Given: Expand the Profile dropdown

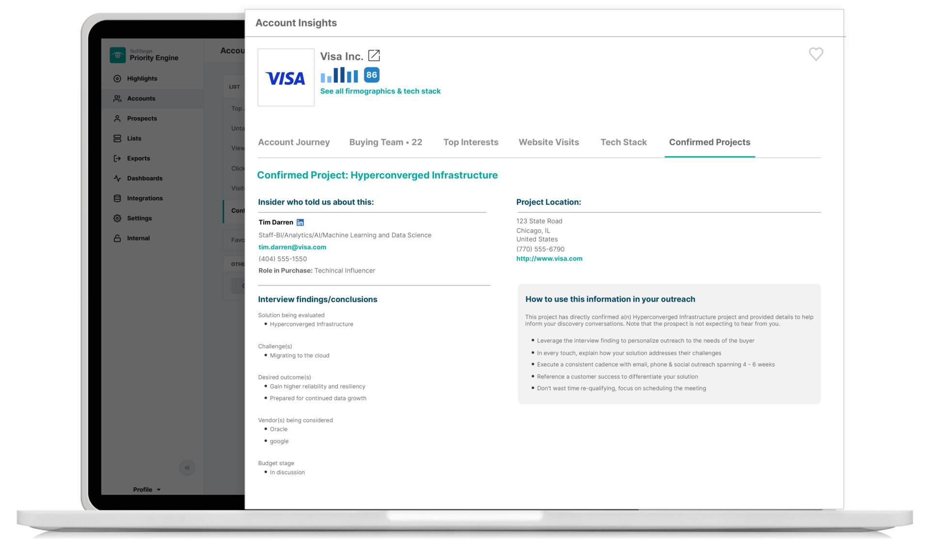Looking at the screenshot, I should click(x=146, y=490).
